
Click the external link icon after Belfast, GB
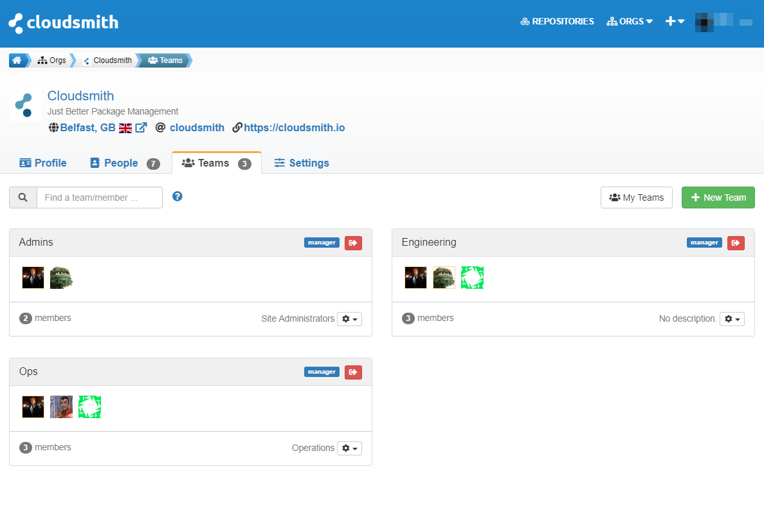[141, 127]
